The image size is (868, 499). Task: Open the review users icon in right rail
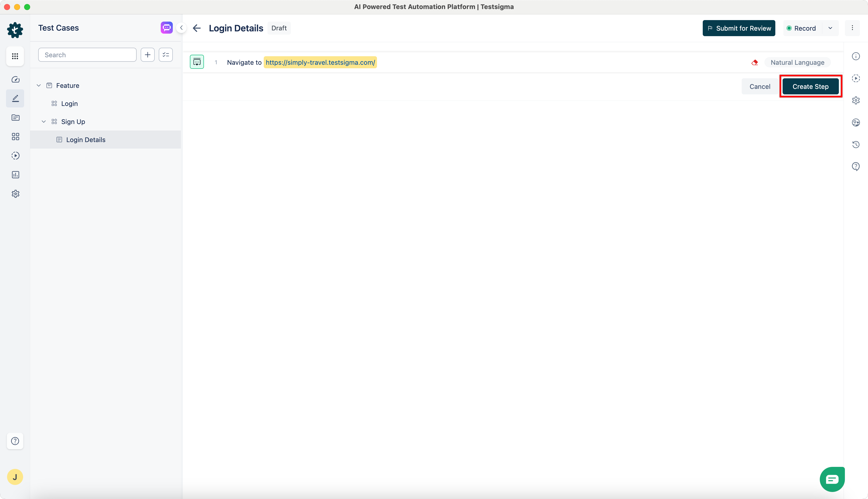pyautogui.click(x=856, y=122)
